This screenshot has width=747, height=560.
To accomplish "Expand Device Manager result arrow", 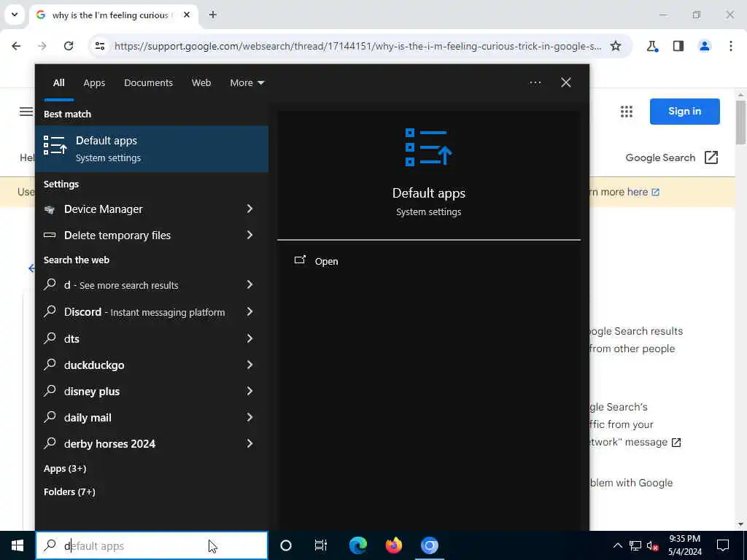I will point(249,209).
